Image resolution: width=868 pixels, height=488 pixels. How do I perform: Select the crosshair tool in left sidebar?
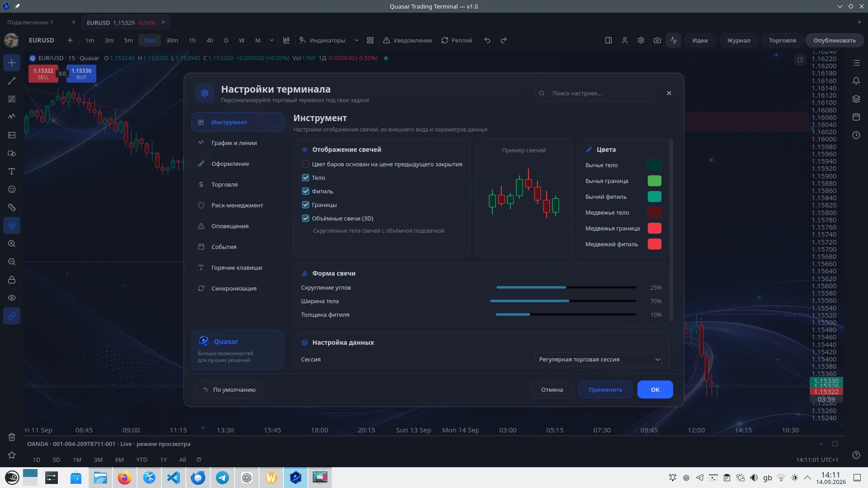[x=12, y=63]
